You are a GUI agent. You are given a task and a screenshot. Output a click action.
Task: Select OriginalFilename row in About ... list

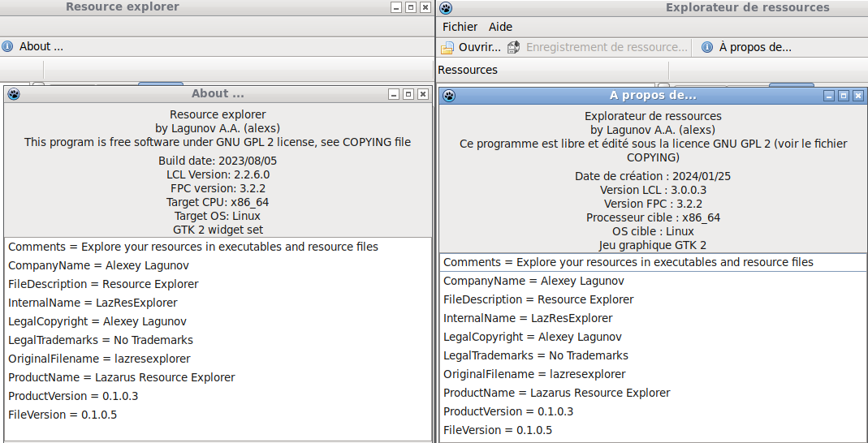point(218,359)
